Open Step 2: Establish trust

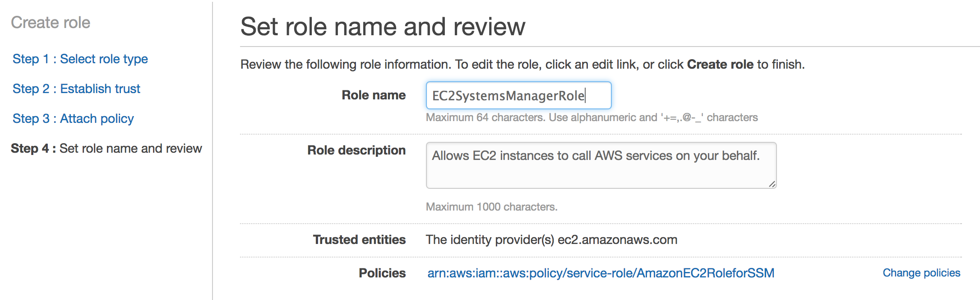(76, 89)
